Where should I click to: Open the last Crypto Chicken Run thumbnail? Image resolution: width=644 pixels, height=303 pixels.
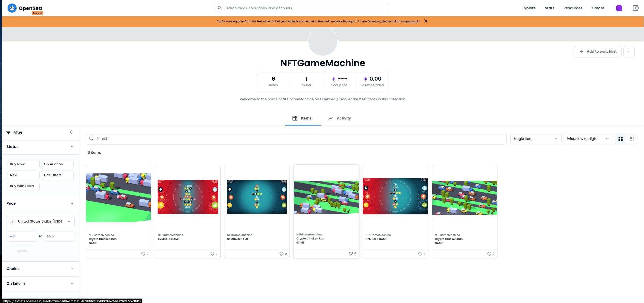[464, 198]
